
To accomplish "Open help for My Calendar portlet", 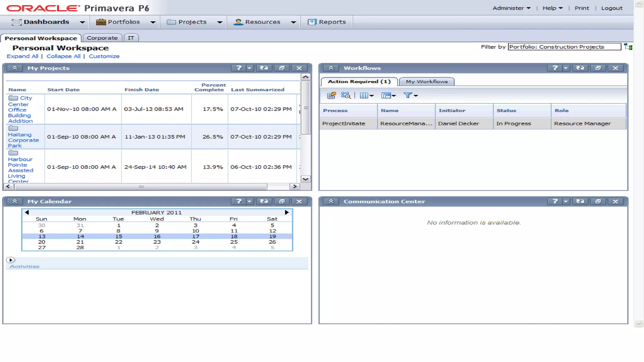I will (x=239, y=201).
